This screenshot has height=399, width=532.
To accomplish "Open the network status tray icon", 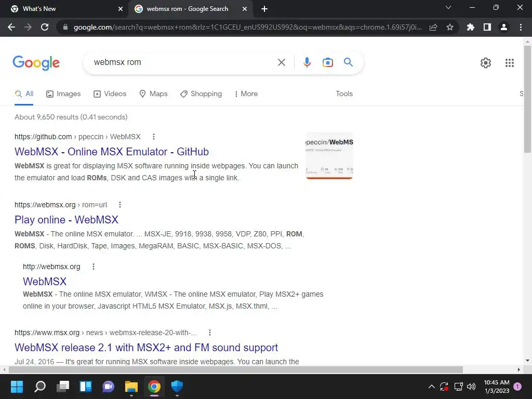I will pos(458,387).
